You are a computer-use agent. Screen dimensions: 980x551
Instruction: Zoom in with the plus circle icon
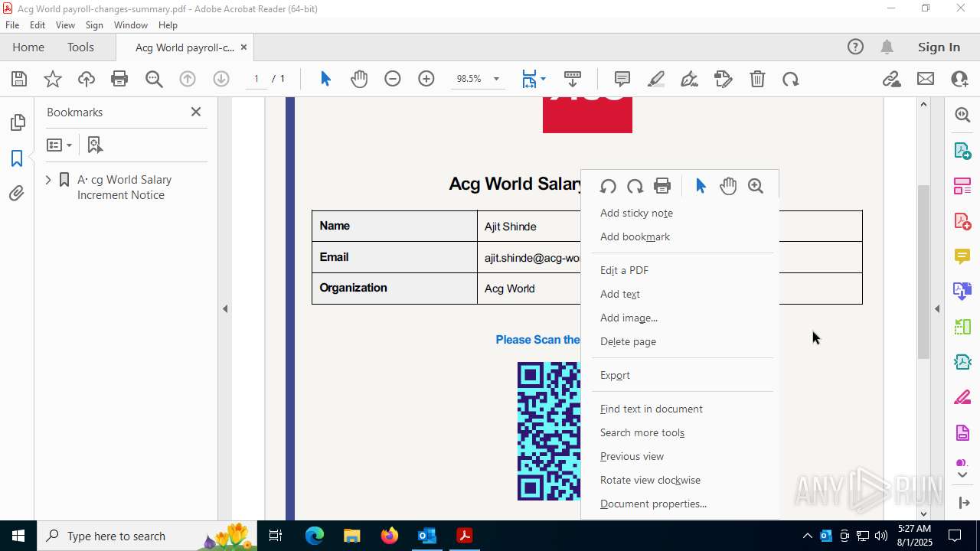pos(426,79)
